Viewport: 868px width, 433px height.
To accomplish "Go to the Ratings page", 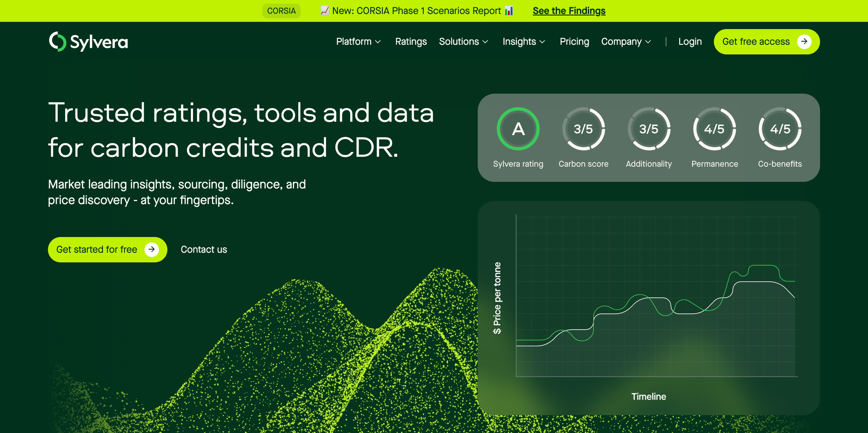I will (411, 42).
